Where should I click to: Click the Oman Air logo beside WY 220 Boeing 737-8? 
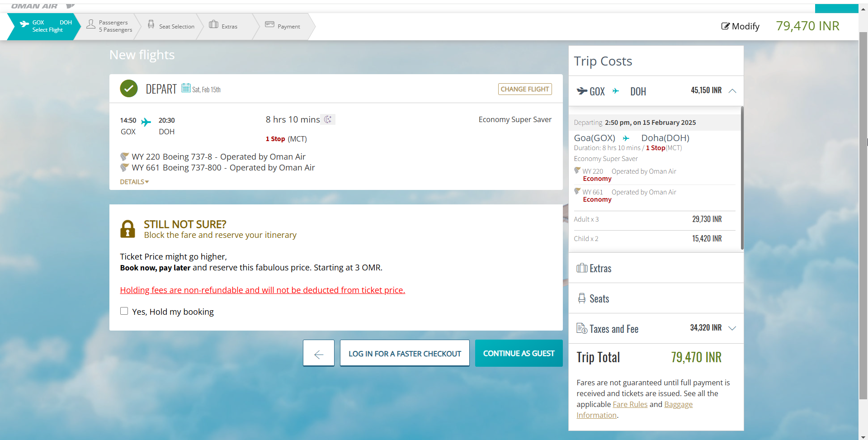coord(124,156)
